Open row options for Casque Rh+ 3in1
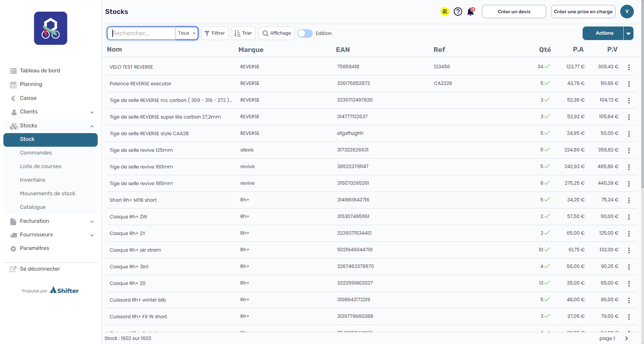The image size is (644, 344). point(629,267)
